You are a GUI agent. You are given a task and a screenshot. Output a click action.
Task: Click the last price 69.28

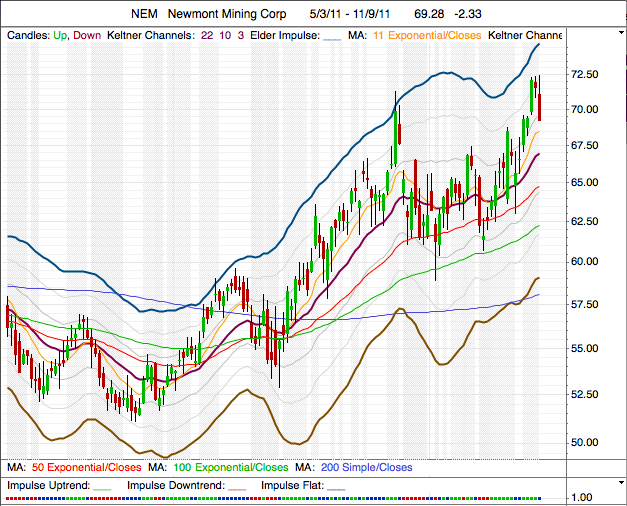pos(429,14)
